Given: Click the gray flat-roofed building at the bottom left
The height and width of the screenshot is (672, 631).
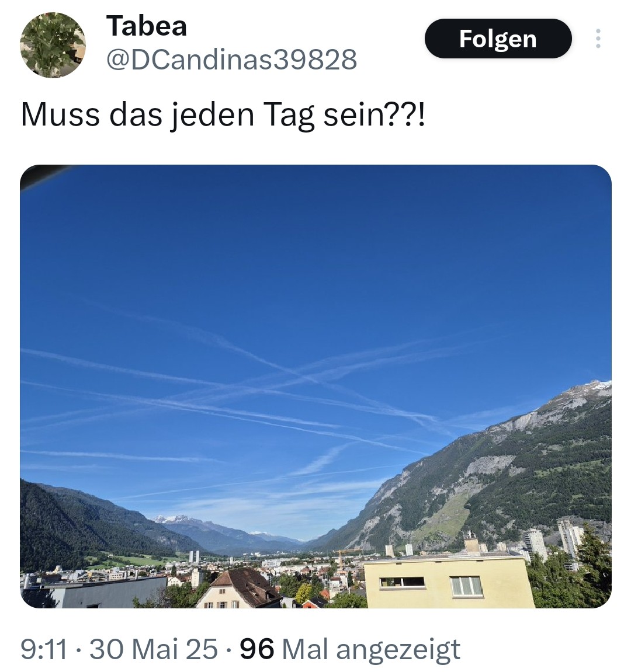Looking at the screenshot, I should pos(95,592).
